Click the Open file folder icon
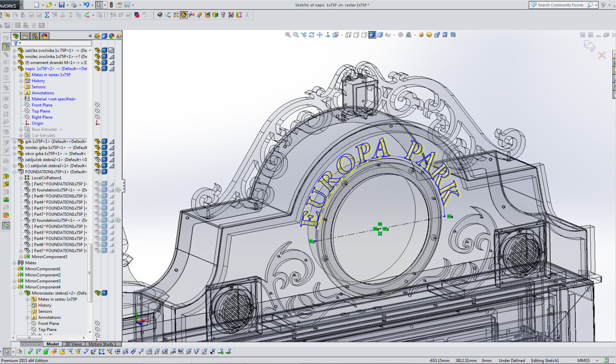 49,5
